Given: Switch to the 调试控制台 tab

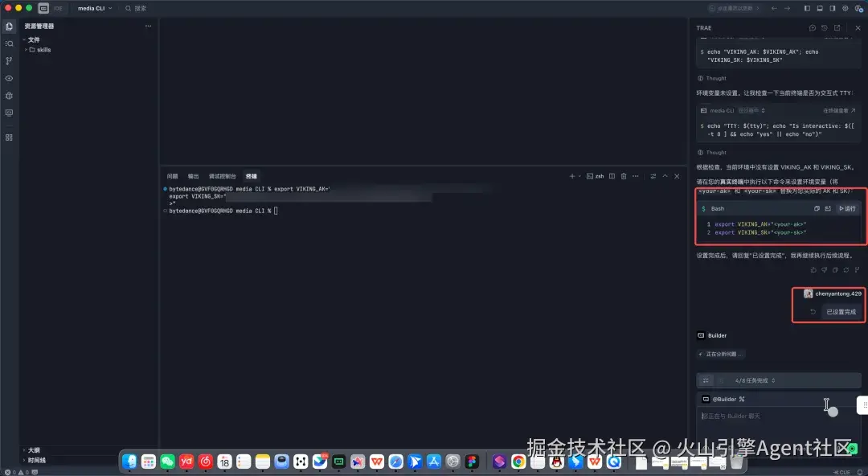Looking at the screenshot, I should pyautogui.click(x=222, y=176).
